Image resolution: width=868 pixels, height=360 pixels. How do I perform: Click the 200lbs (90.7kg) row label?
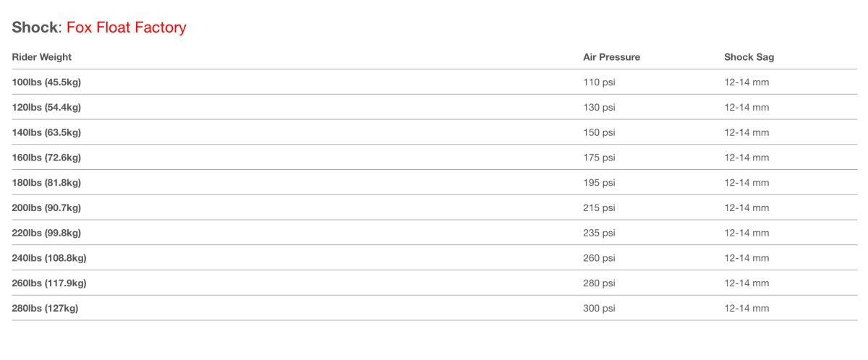[46, 208]
